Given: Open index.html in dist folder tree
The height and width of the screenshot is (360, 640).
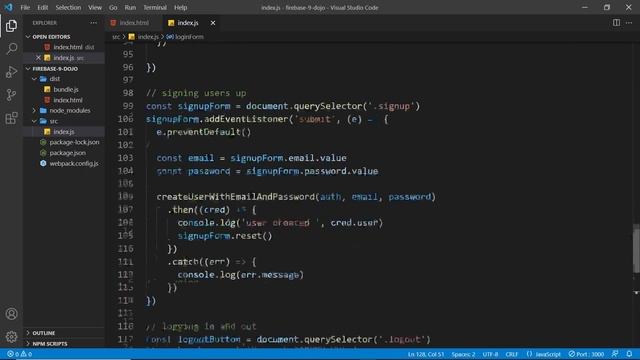Looking at the screenshot, I should (68, 100).
